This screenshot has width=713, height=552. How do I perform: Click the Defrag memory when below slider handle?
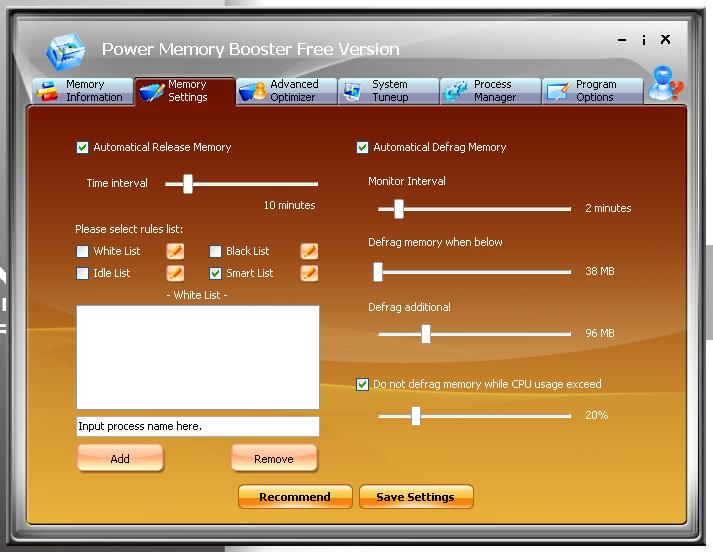[x=378, y=272]
